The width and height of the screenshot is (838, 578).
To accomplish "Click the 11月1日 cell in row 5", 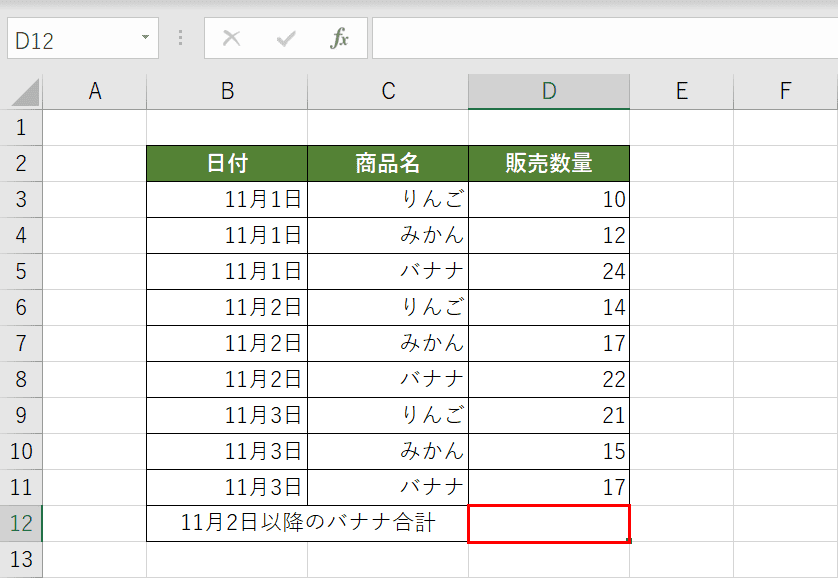I will 227,271.
